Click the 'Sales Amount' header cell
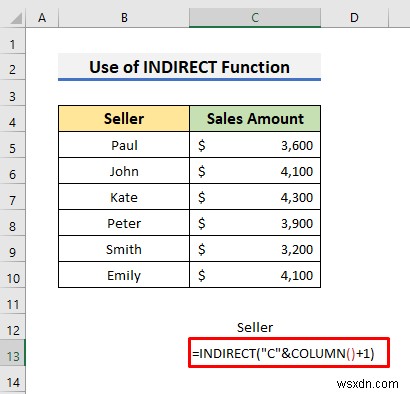This screenshot has height=394, width=410. pos(255,119)
